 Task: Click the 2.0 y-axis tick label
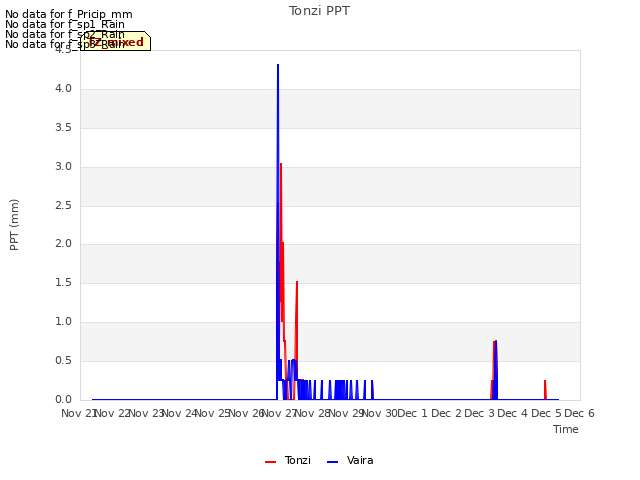pos(63,244)
